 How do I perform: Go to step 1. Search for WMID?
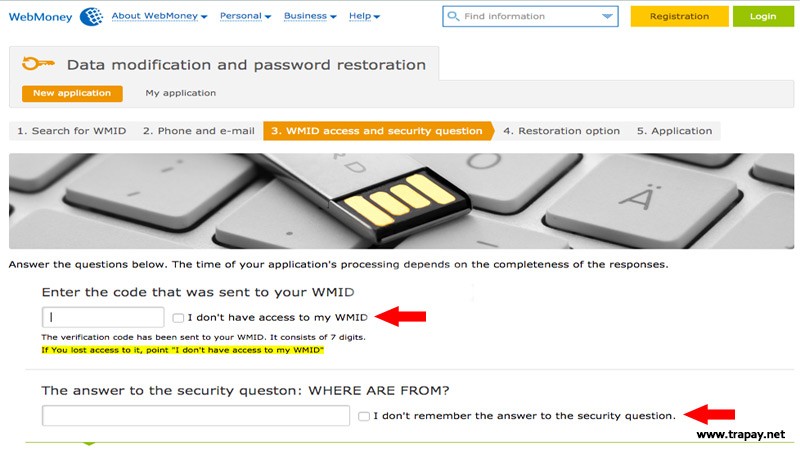[72, 131]
